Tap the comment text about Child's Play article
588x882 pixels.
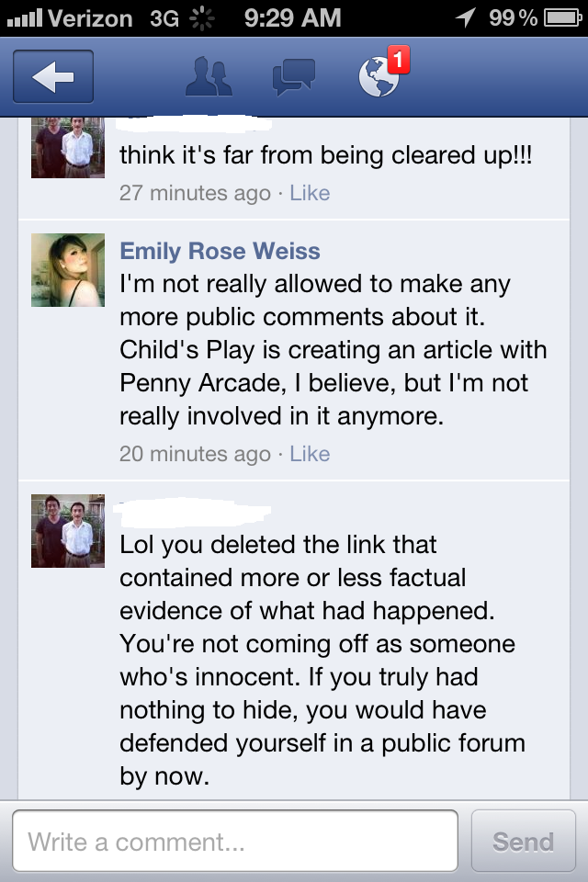[334, 350]
